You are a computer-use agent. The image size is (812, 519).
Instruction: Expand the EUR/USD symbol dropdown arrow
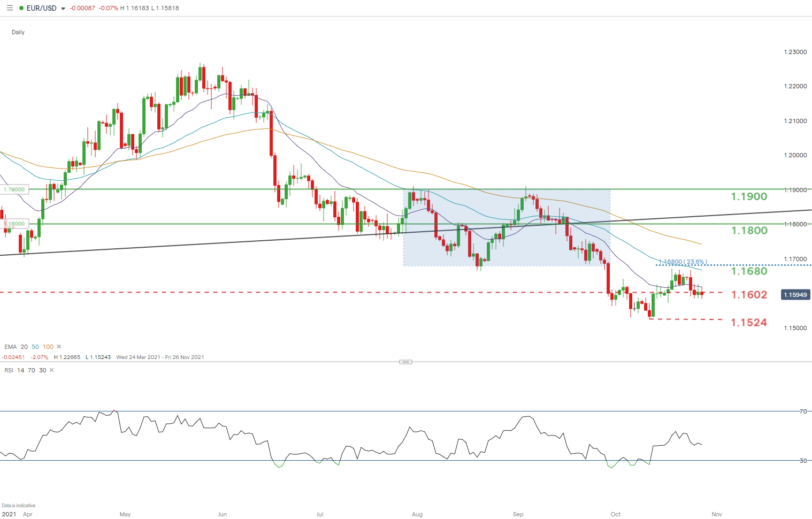(x=63, y=9)
